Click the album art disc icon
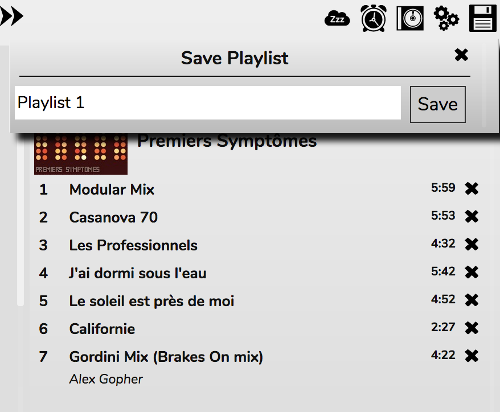 (x=410, y=18)
